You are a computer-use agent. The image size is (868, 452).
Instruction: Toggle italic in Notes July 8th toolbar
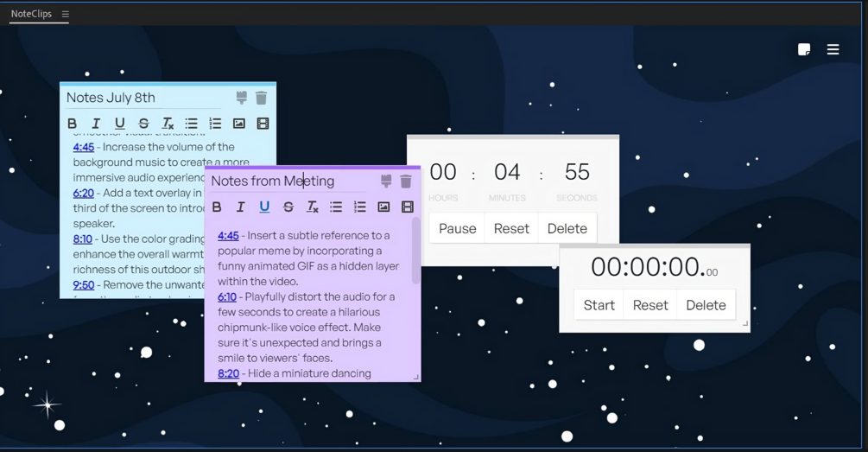pyautogui.click(x=96, y=124)
